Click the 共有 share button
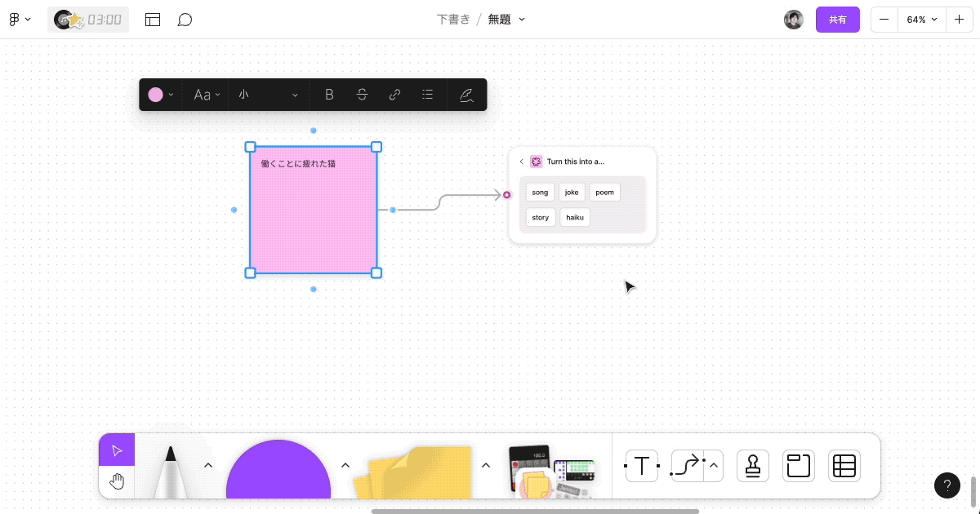 point(838,19)
